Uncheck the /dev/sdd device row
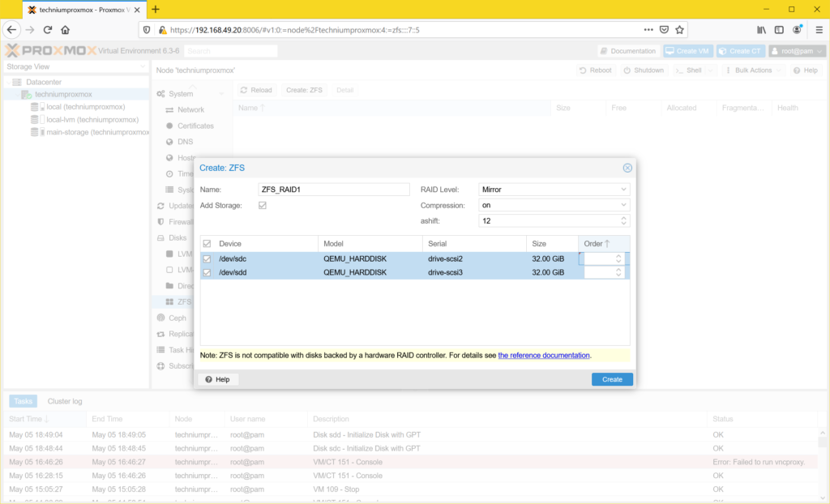This screenshot has height=504, width=830. tap(207, 272)
